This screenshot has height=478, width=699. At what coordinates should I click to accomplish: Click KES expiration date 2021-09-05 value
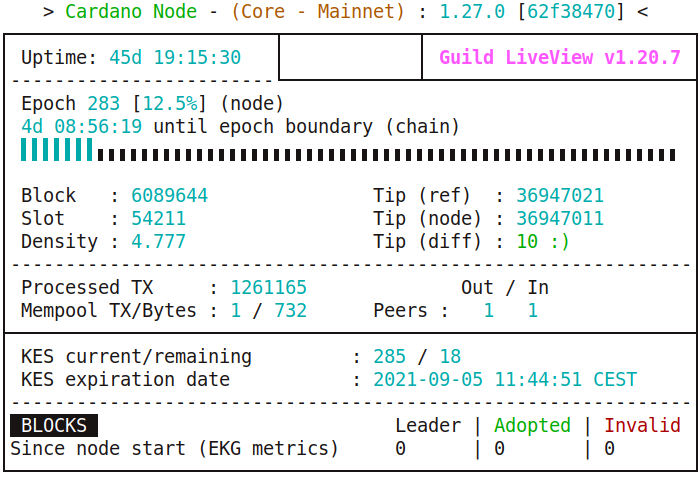(x=505, y=380)
